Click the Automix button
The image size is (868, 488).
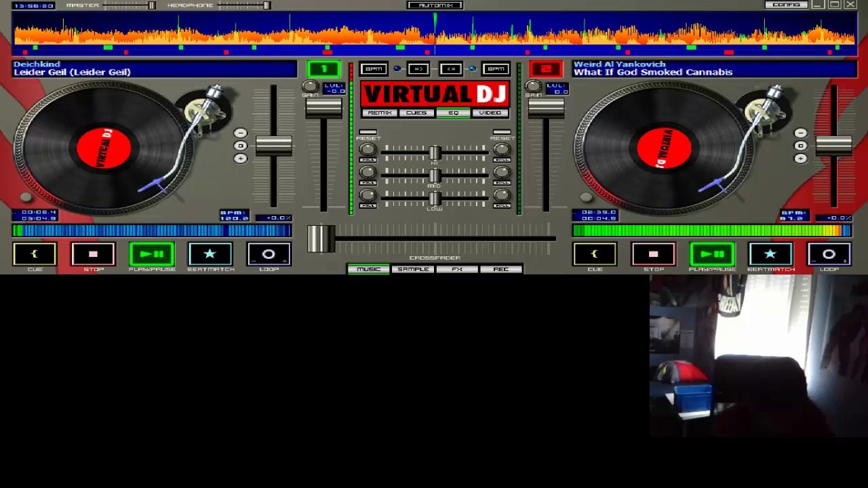pyautogui.click(x=435, y=5)
